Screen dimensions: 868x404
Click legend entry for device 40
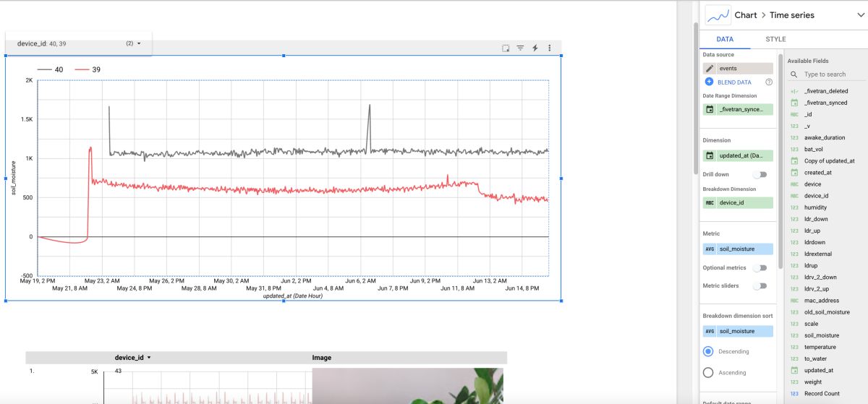50,69
